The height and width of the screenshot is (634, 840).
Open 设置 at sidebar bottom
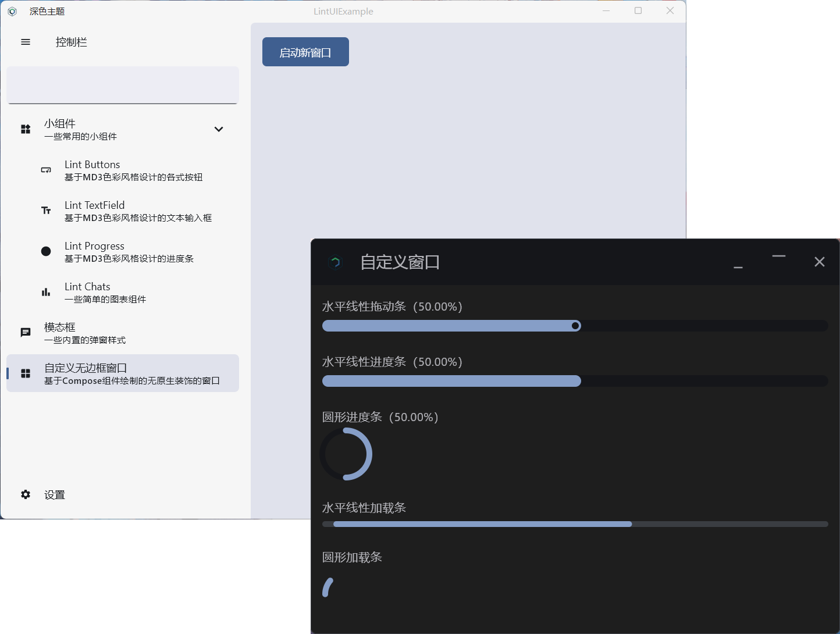pos(123,494)
